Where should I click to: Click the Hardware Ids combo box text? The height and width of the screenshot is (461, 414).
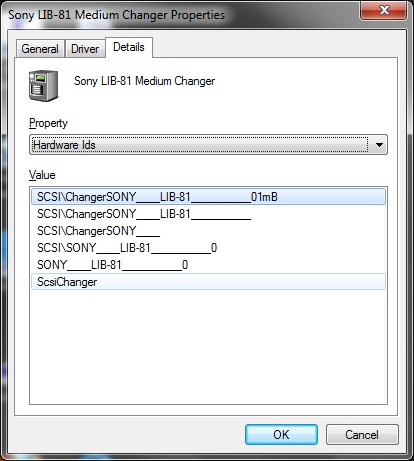(64, 145)
